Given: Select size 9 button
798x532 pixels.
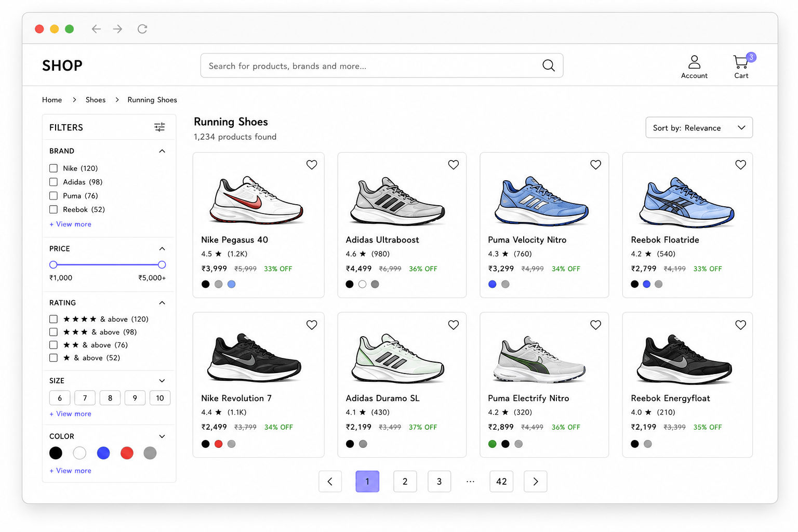Looking at the screenshot, I should pyautogui.click(x=135, y=398).
